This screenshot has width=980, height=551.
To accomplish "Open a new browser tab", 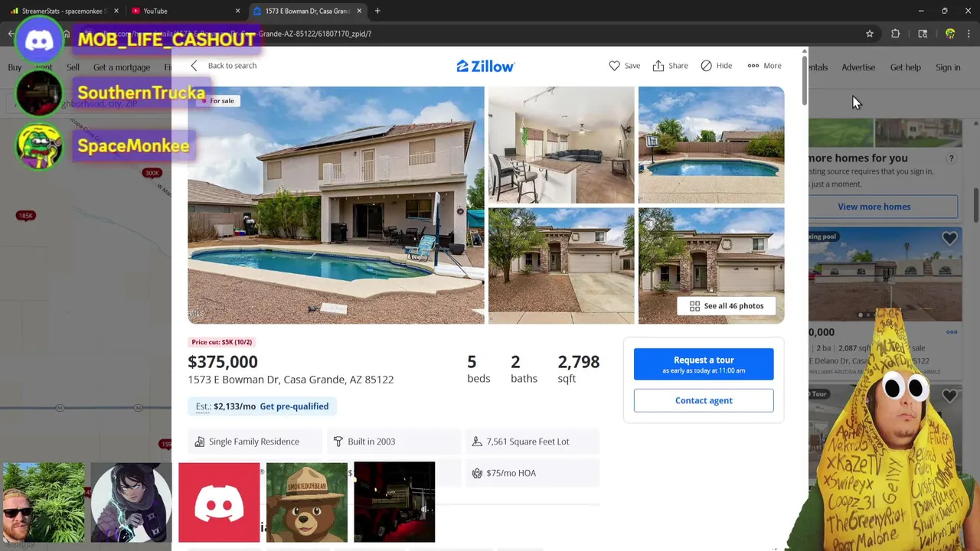I will [377, 11].
